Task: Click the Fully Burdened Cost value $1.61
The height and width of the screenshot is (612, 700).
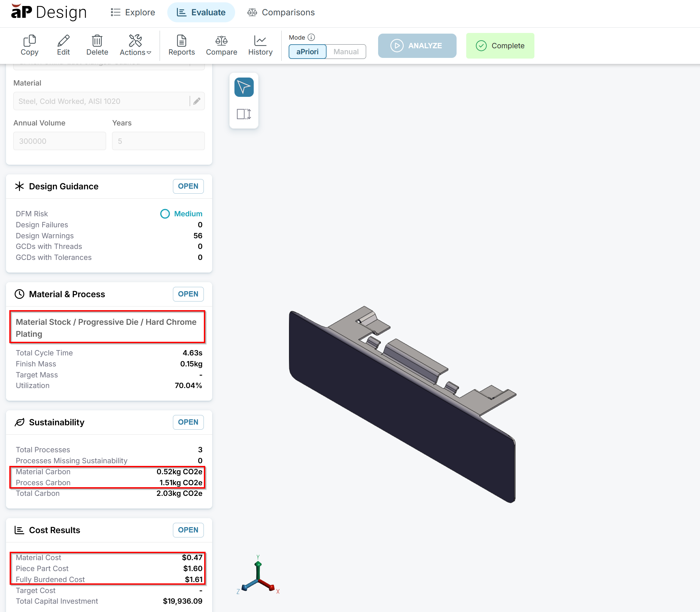Action: pos(194,580)
